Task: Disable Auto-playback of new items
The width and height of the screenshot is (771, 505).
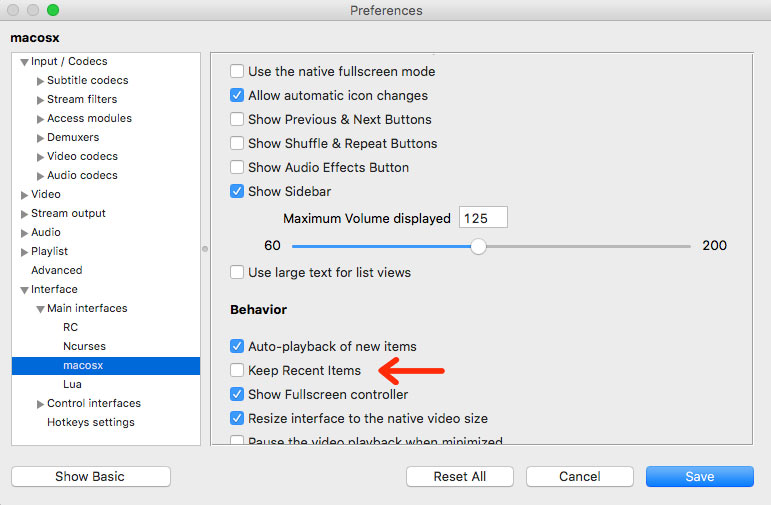Action: (237, 346)
